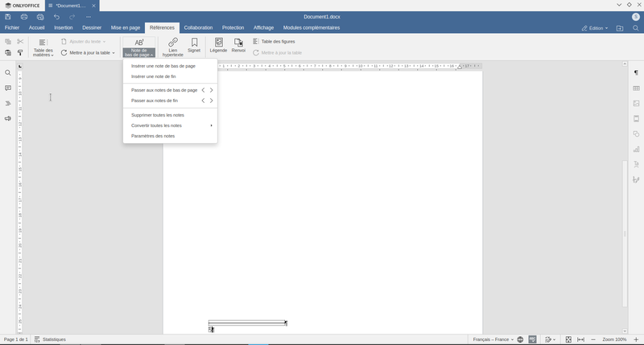Image resolution: width=644 pixels, height=345 pixels.
Task: Click the save icon in title bar
Action: [8, 16]
